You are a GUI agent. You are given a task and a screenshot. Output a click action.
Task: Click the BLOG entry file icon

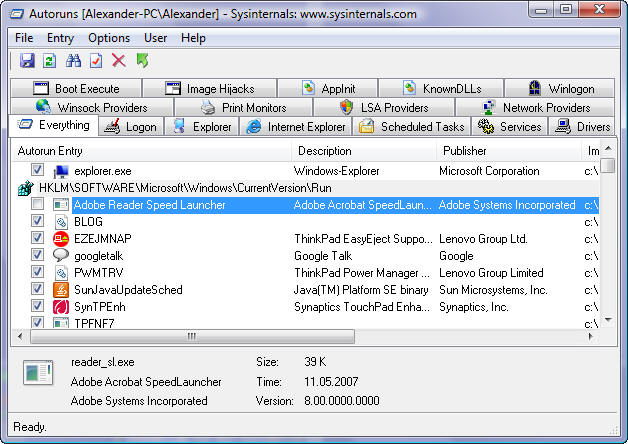(x=61, y=222)
